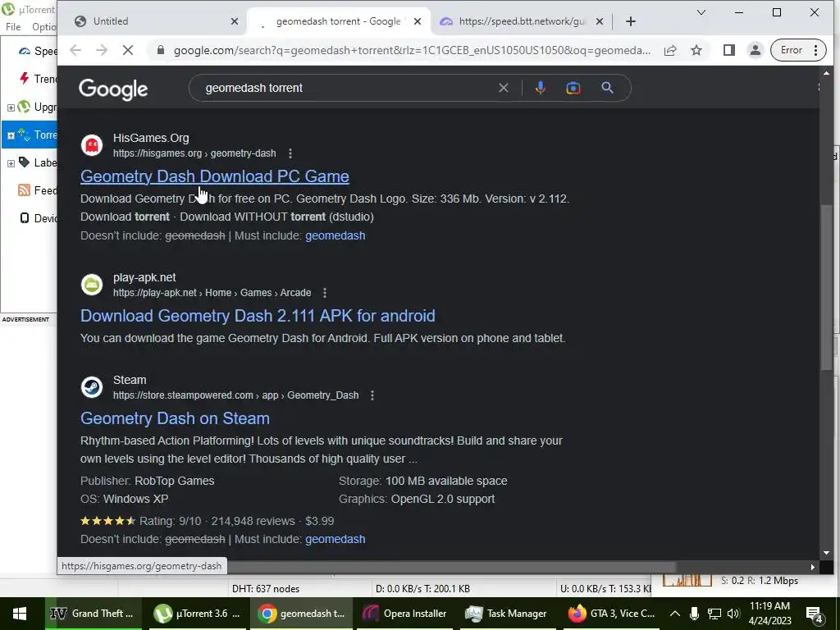
Task: Switch to the GTA 3, Vice C... Firefox window
Action: point(611,614)
